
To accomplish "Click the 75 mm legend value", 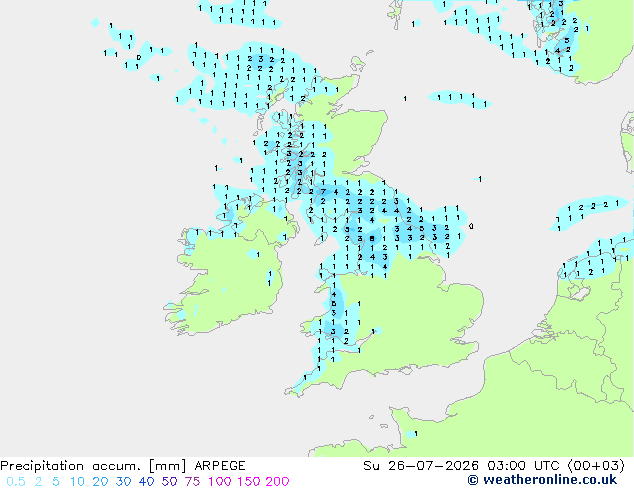I will pyautogui.click(x=192, y=482).
